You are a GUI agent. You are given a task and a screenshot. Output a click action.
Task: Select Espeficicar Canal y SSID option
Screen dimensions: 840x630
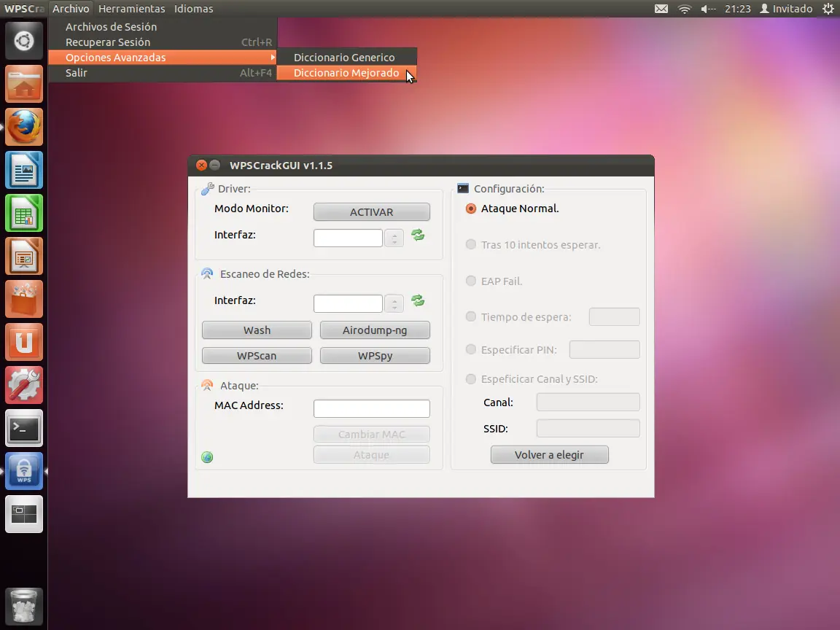pyautogui.click(x=471, y=378)
